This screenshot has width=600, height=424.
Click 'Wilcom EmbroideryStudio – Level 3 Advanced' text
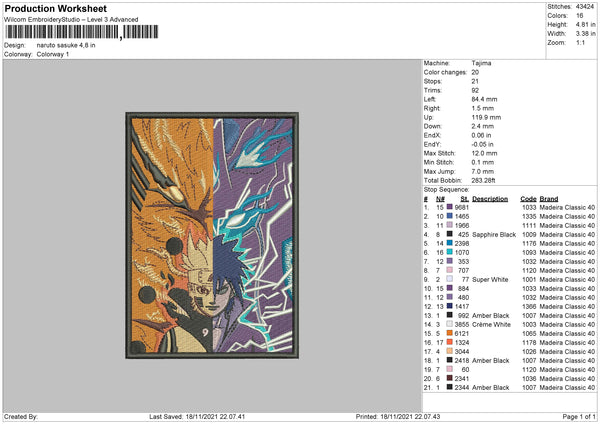click(x=71, y=20)
